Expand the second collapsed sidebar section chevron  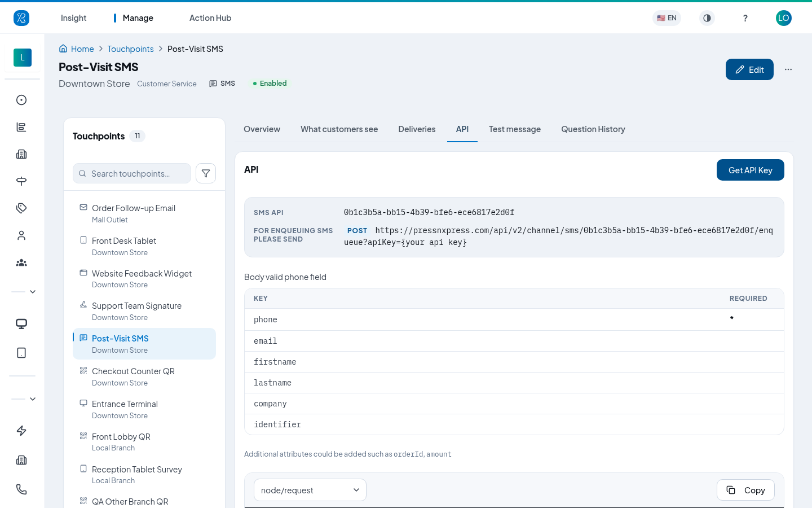click(x=33, y=399)
